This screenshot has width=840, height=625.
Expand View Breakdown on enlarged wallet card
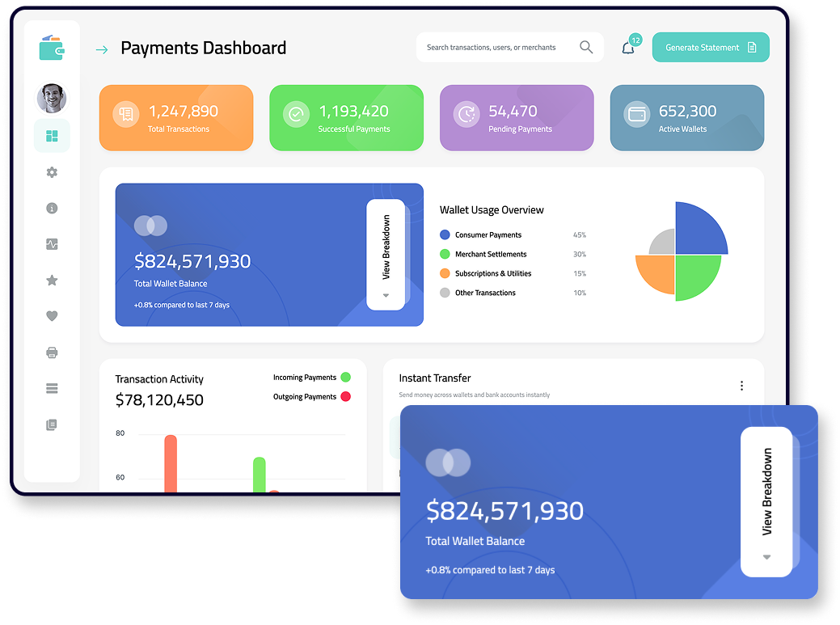click(x=766, y=501)
